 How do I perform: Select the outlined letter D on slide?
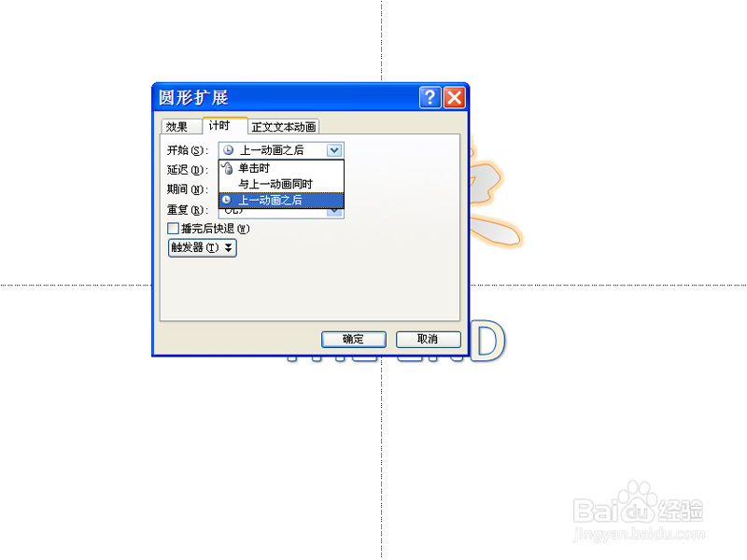pyautogui.click(x=487, y=340)
